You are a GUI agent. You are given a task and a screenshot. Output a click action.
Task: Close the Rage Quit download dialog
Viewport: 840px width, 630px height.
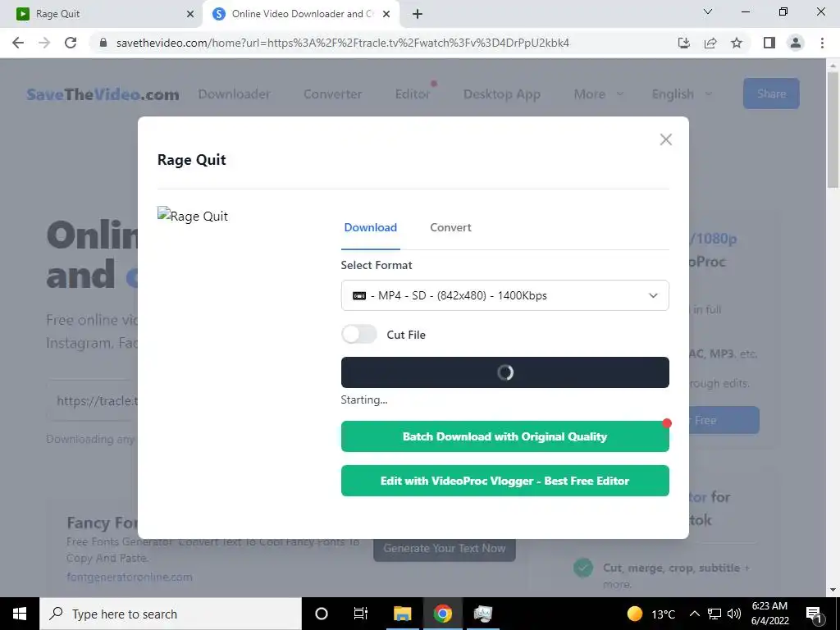pos(666,139)
